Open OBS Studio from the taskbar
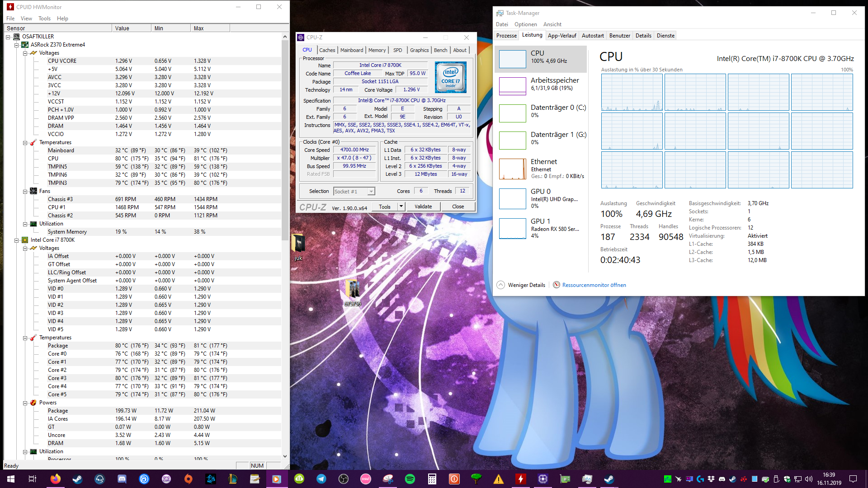 pos(343,479)
